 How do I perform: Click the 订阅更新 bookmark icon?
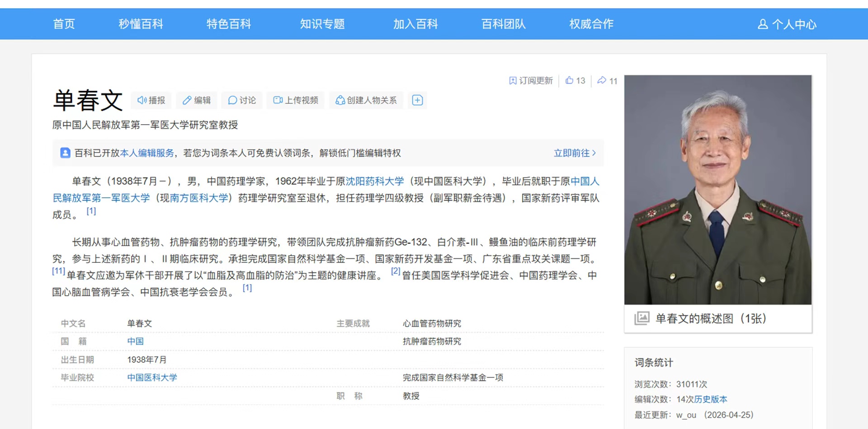[513, 81]
